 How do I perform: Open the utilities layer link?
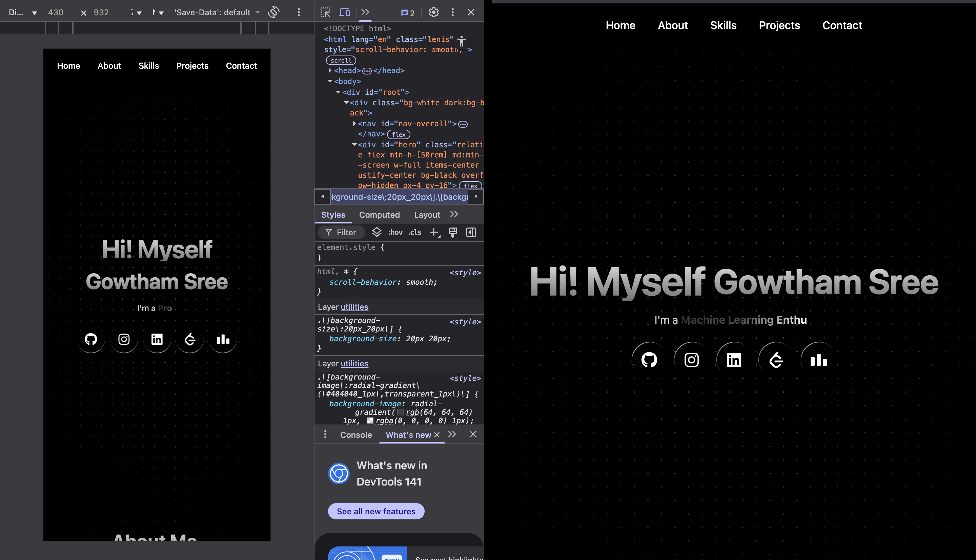354,307
